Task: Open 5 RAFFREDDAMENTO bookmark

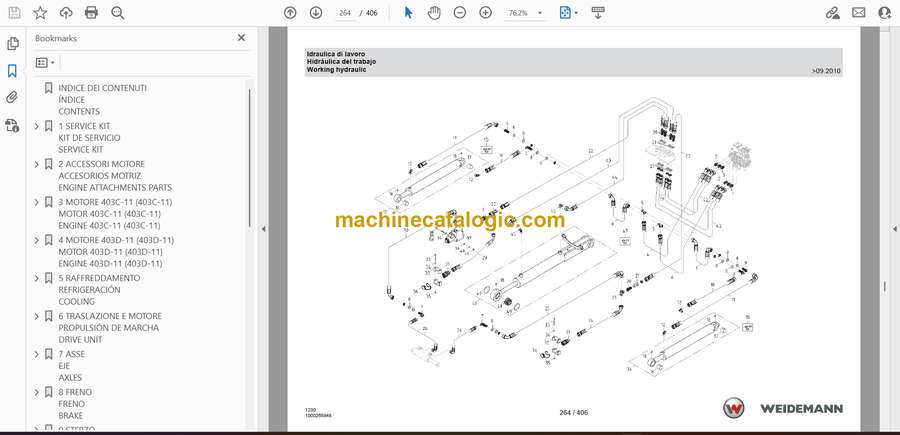Action: (x=99, y=289)
